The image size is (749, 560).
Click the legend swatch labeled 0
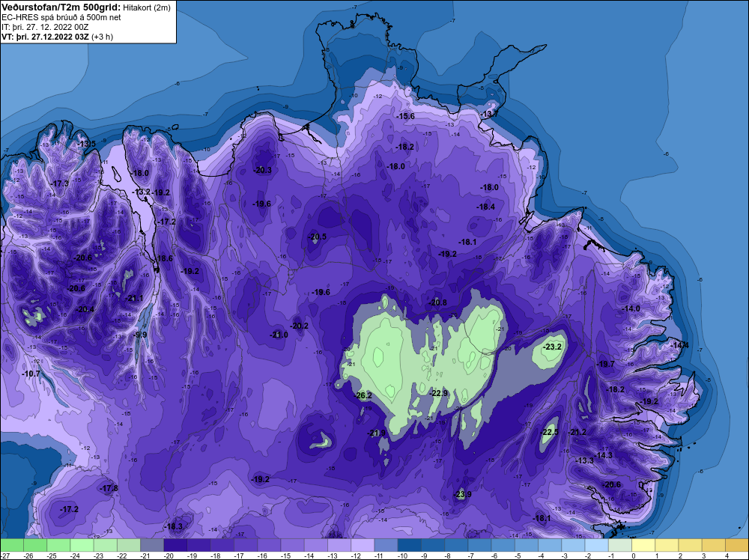(x=644, y=546)
